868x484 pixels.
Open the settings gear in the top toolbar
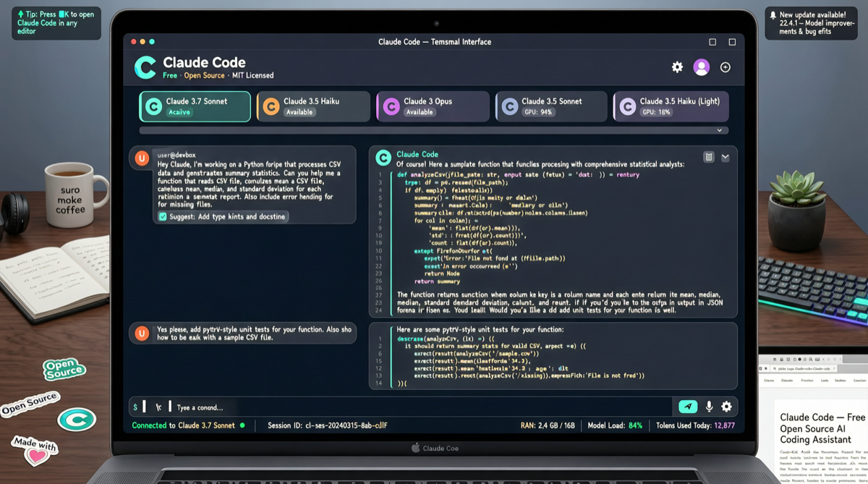677,67
